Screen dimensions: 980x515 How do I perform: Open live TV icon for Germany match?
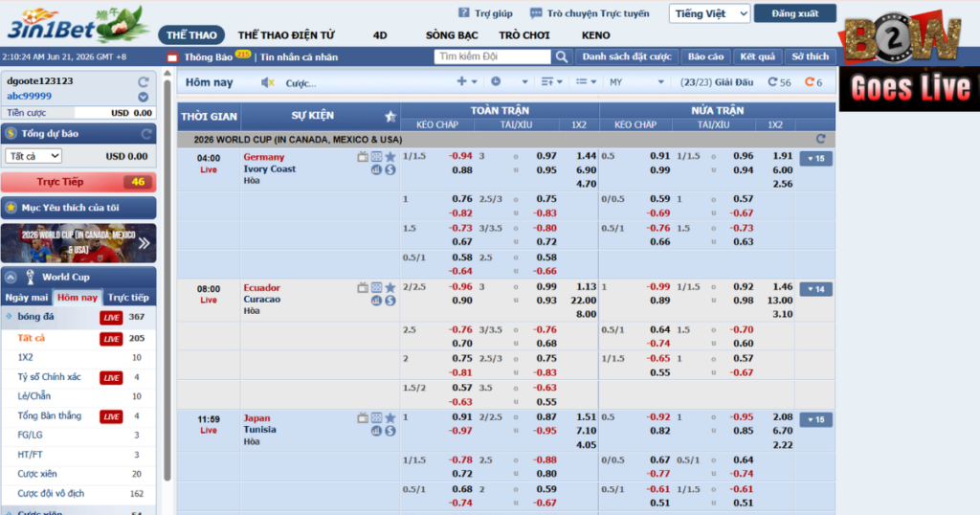pyautogui.click(x=363, y=157)
